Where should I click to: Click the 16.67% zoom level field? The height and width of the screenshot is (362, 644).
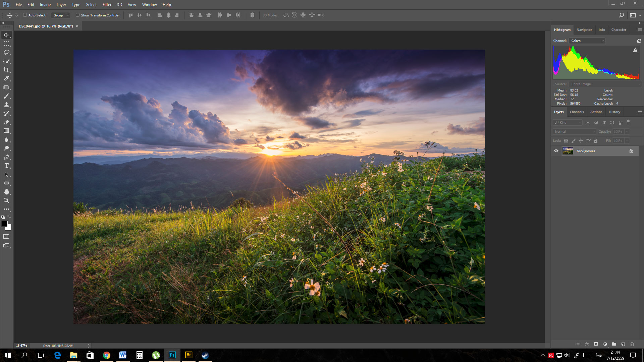tap(21, 346)
